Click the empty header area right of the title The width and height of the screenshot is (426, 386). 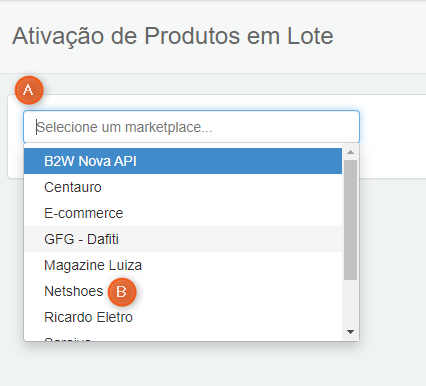click(x=380, y=36)
